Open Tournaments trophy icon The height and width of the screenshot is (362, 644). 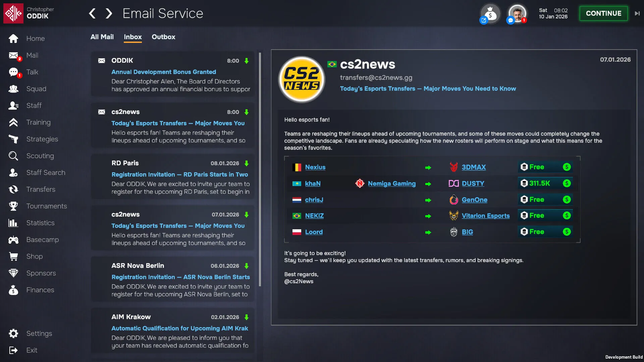tap(13, 206)
